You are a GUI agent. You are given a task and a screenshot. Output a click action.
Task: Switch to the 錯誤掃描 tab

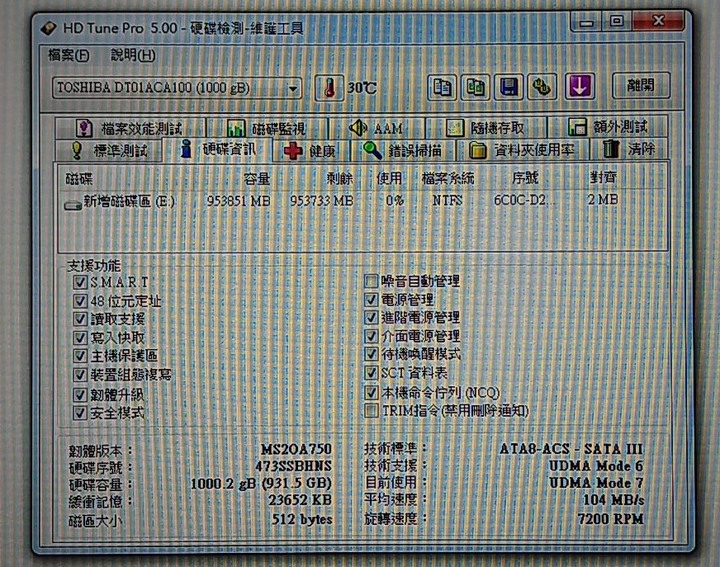coord(402,150)
